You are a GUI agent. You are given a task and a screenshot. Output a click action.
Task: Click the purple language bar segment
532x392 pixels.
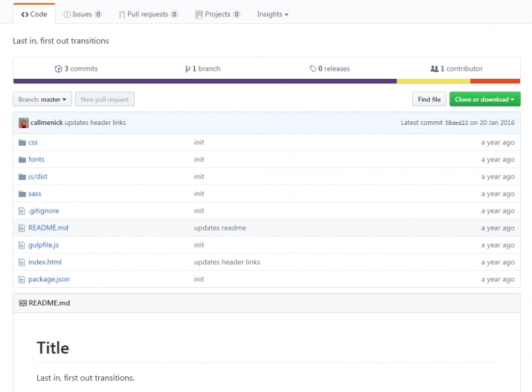(x=205, y=81)
